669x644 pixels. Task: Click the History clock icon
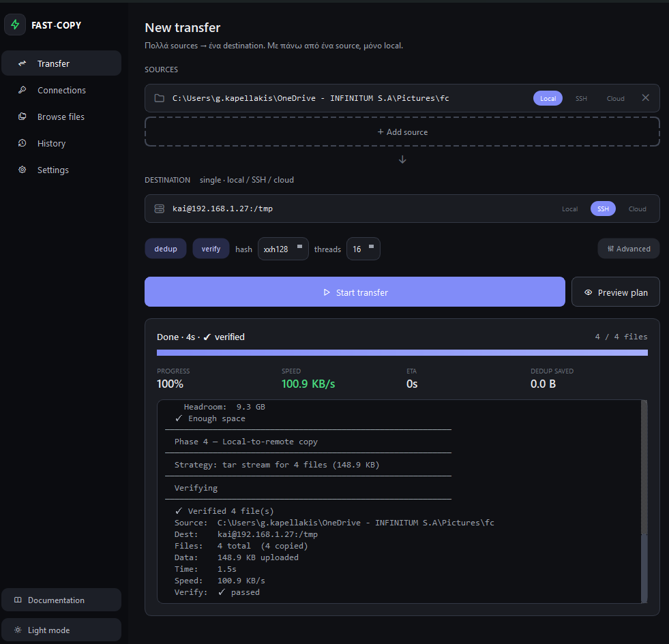pos(23,143)
